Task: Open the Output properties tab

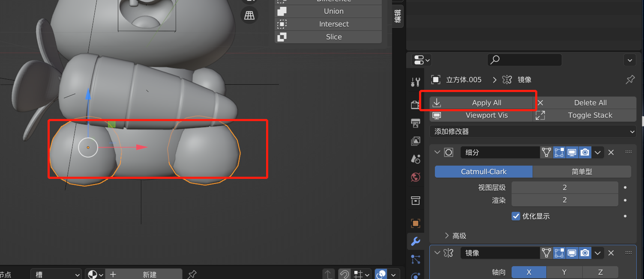Action: point(415,123)
